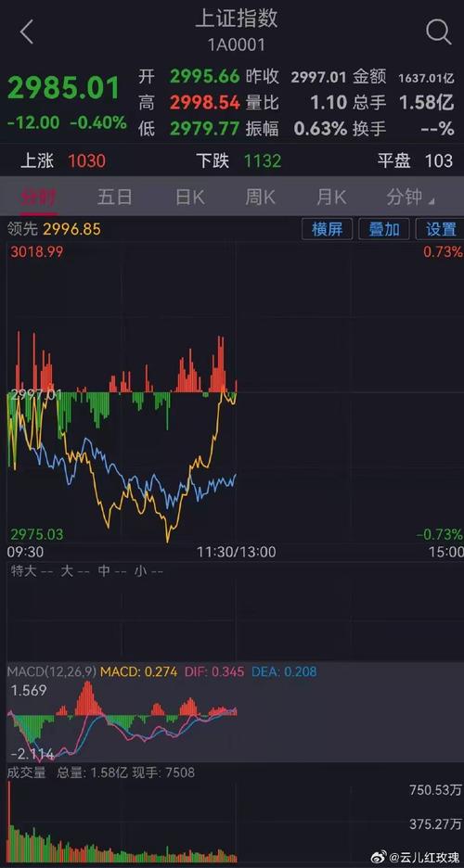
Task: Open the 周K chart tab
Action: [x=260, y=197]
